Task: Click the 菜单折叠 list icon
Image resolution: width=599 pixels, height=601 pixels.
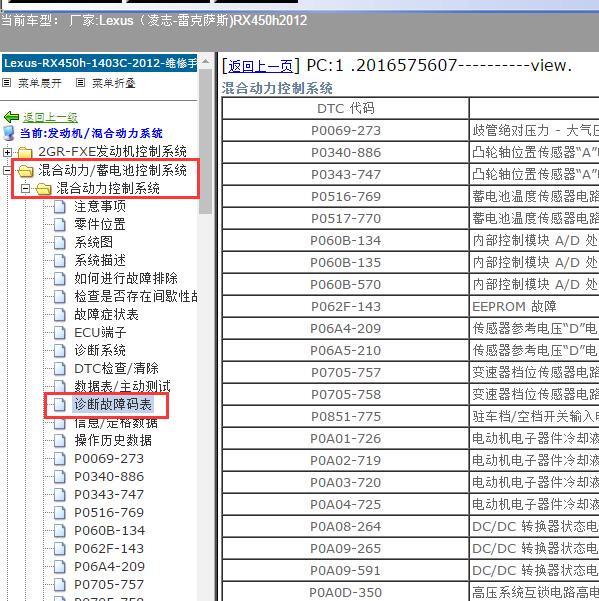Action: point(80,82)
